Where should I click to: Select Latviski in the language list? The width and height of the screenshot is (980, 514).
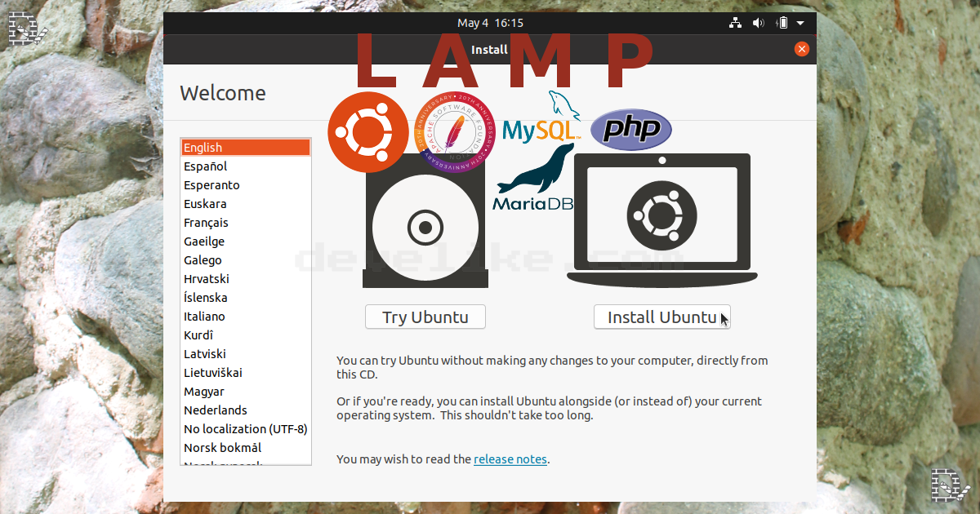click(x=246, y=354)
